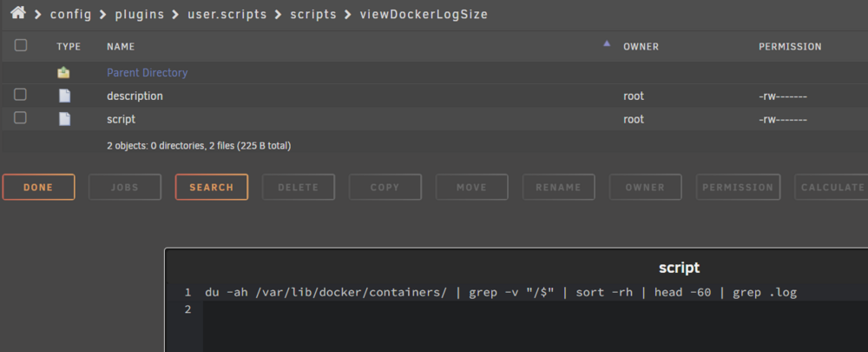868x352 pixels.
Task: Sort by Name column header
Action: (121, 47)
